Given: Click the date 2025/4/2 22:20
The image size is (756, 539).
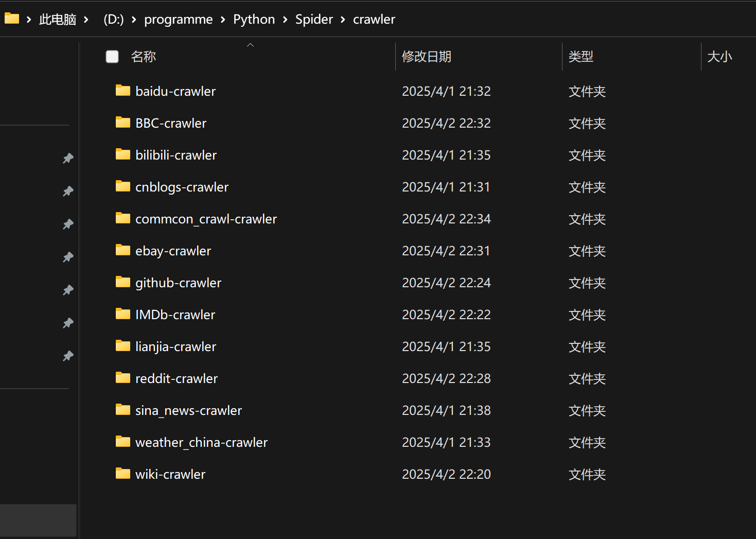Looking at the screenshot, I should 446,474.
